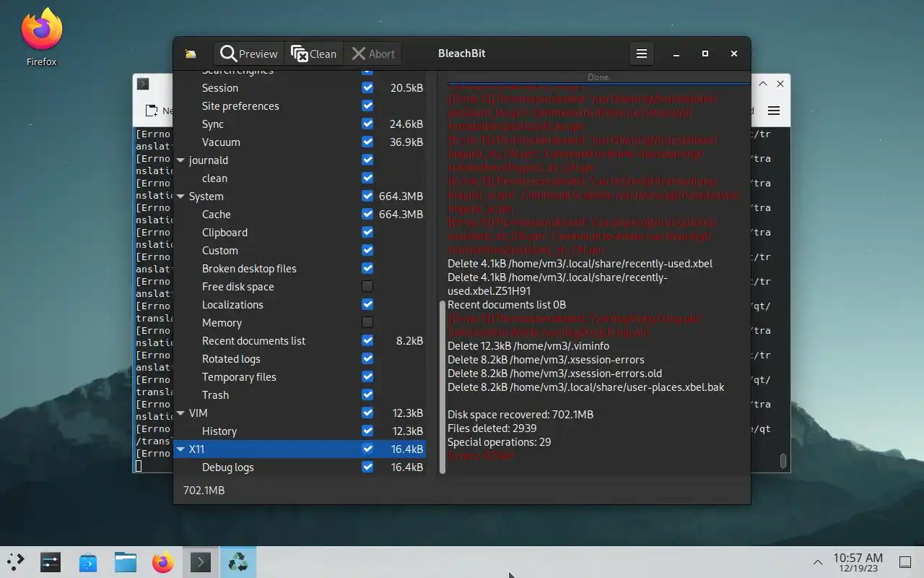Open System Settings from the taskbar
Viewport: 924px width, 578px height.
tap(51, 562)
